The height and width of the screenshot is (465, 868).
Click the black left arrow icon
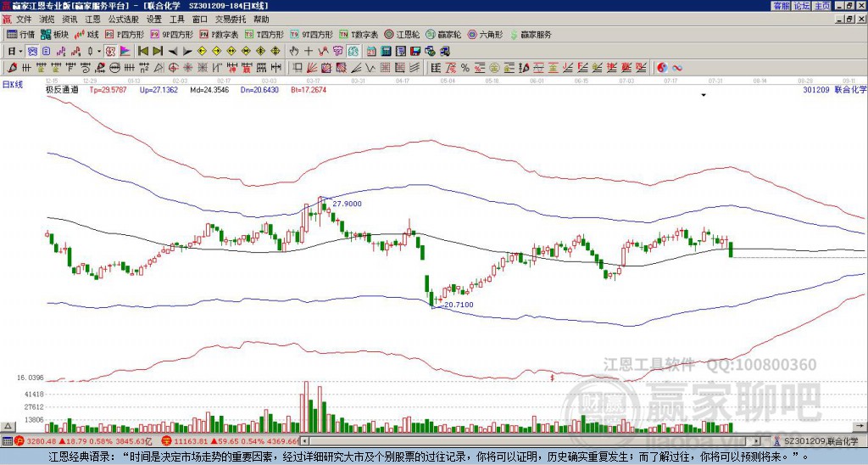tap(172, 52)
